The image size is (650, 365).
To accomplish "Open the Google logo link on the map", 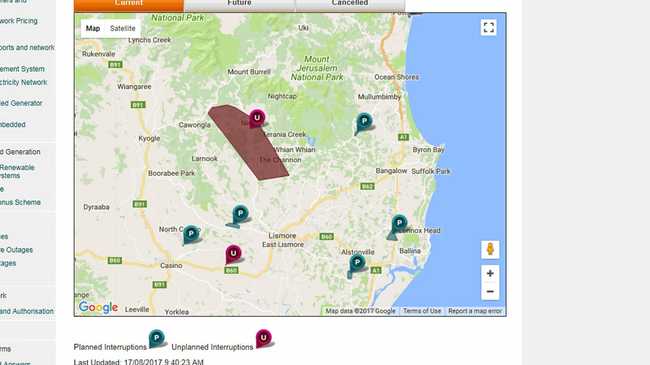I will click(98, 307).
